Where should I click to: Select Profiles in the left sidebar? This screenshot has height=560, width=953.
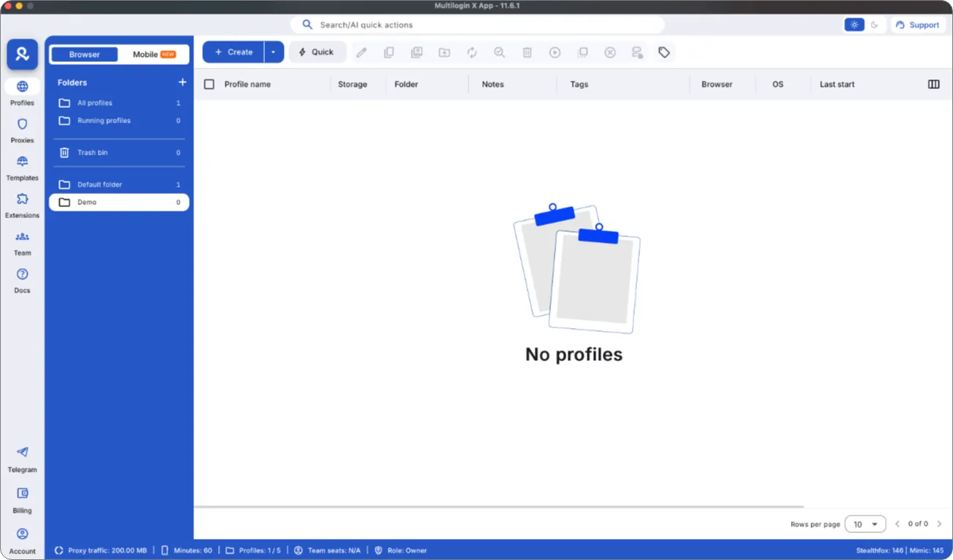coord(22,93)
